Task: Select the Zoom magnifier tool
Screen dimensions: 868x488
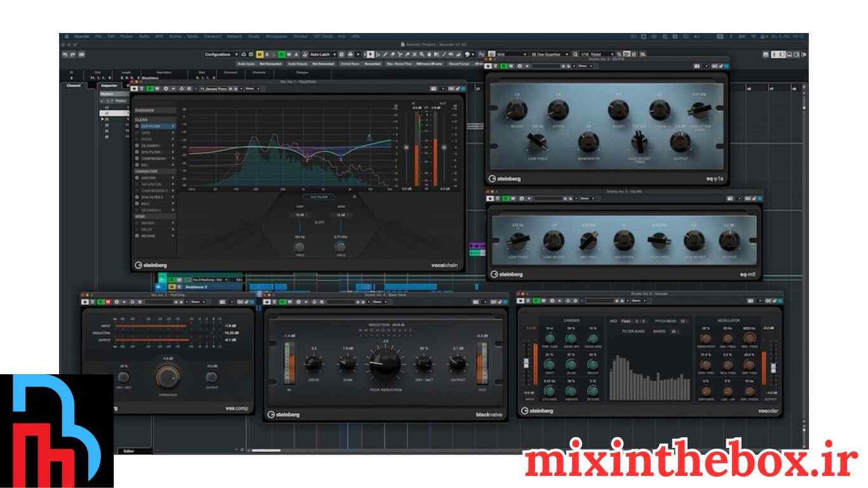Action: coord(422,54)
